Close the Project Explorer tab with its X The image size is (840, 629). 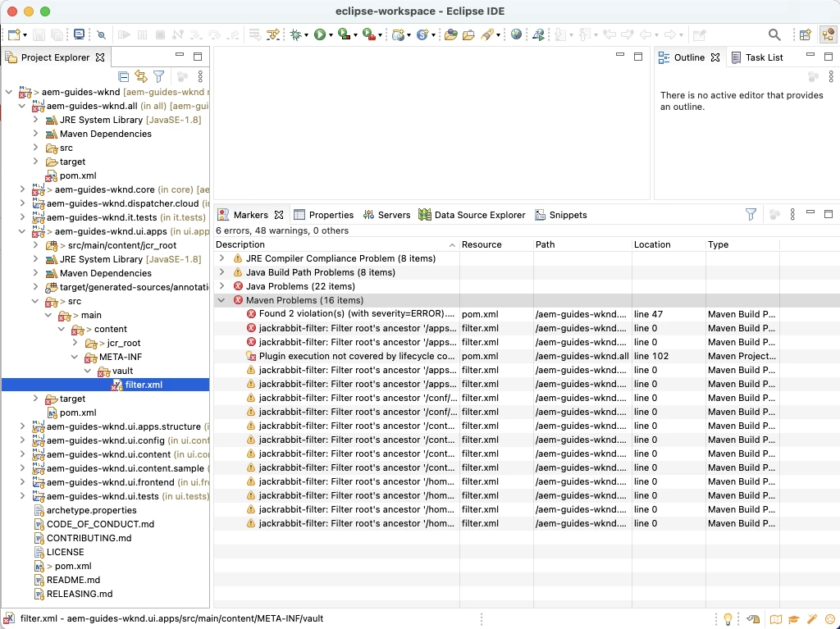[100, 57]
